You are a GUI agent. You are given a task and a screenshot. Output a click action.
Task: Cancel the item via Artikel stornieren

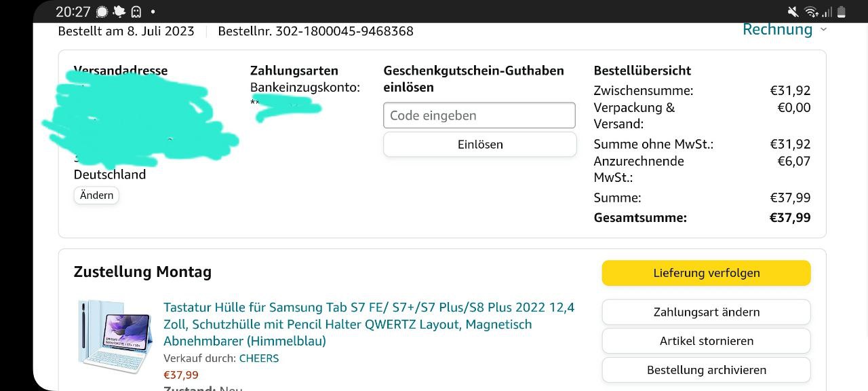[706, 341]
